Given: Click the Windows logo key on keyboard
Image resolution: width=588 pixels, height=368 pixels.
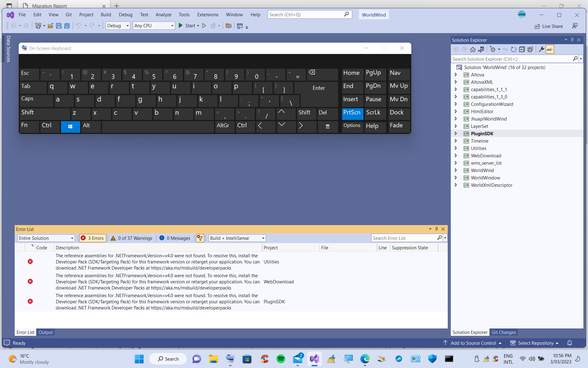Looking at the screenshot, I should pyautogui.click(x=70, y=127).
